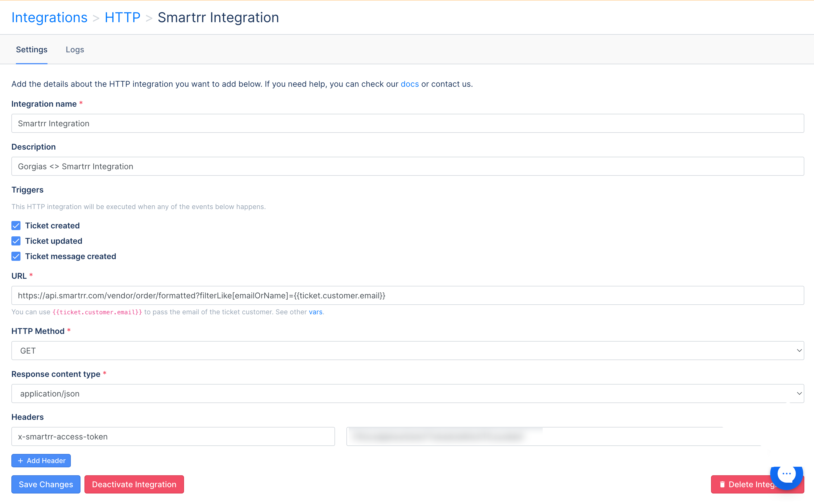Click the plus icon on Add Header
814x504 pixels.
[21, 460]
